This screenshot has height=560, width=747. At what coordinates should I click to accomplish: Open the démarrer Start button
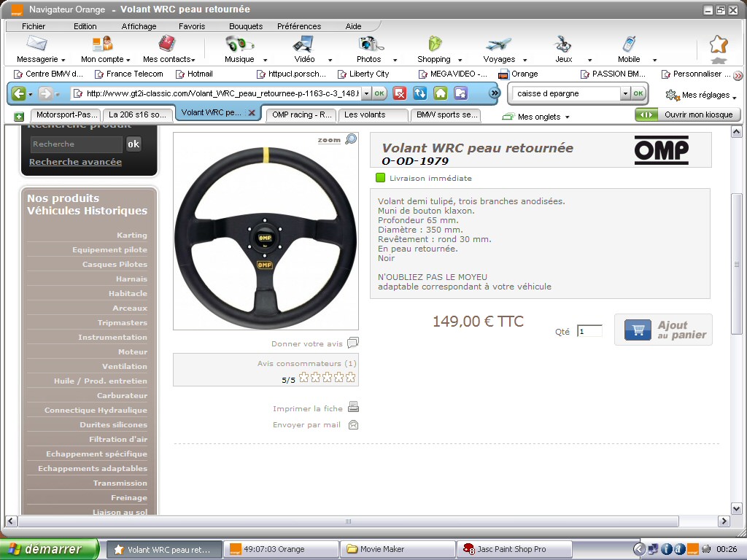[50, 550]
